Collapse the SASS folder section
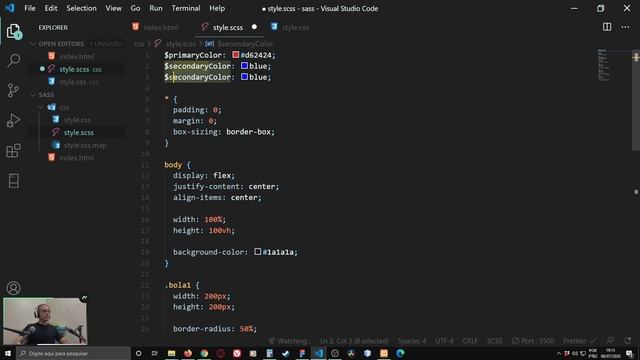 [x=76, y=95]
